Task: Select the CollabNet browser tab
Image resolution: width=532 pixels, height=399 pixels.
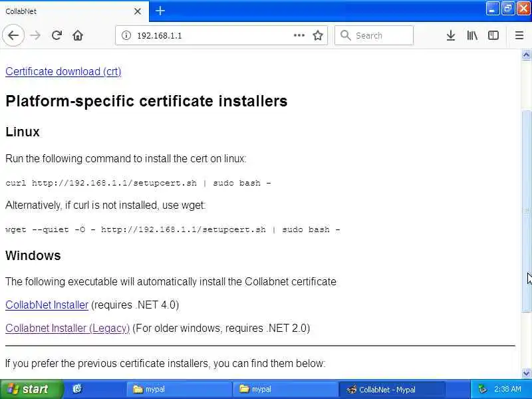Action: click(x=74, y=11)
